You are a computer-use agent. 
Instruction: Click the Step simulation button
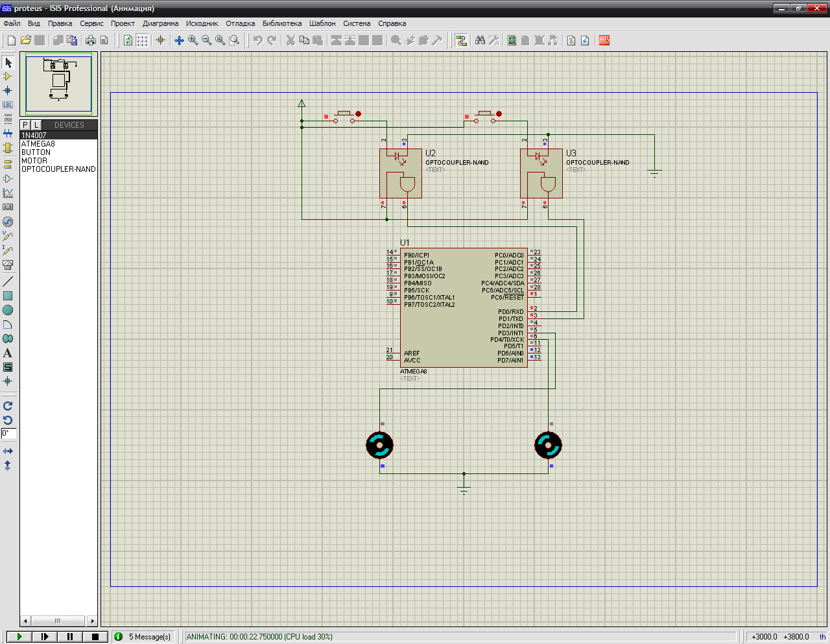(x=45, y=637)
